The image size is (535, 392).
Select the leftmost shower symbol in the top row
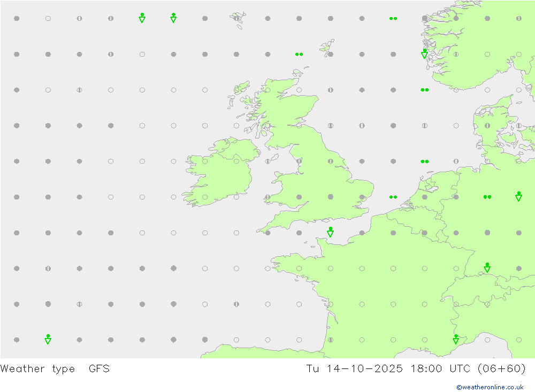click(x=142, y=18)
